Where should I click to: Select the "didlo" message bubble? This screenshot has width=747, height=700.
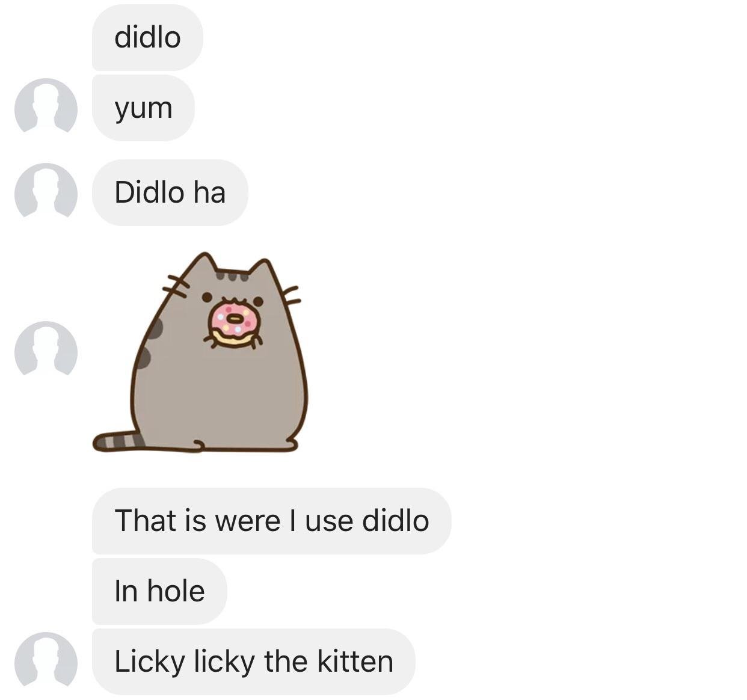[x=147, y=37]
